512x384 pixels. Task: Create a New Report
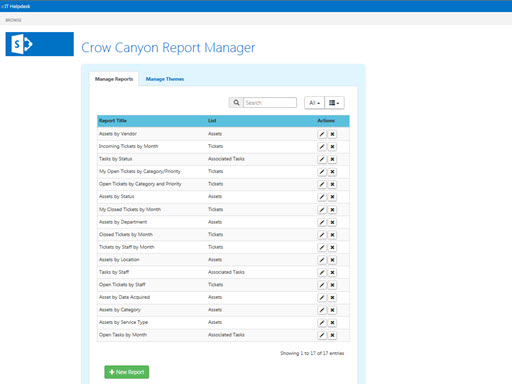[127, 372]
